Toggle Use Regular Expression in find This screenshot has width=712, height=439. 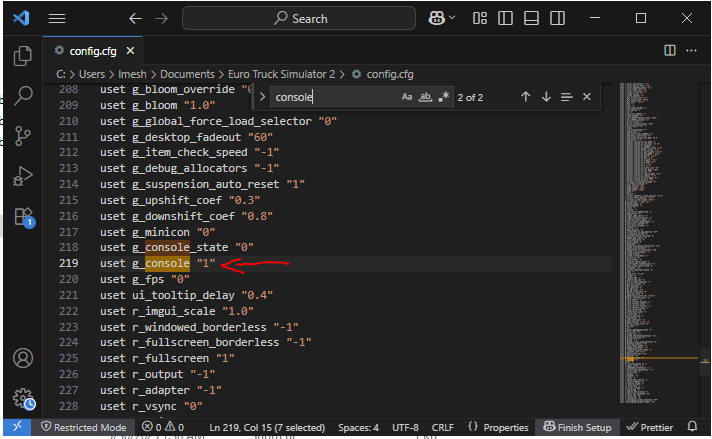(444, 97)
